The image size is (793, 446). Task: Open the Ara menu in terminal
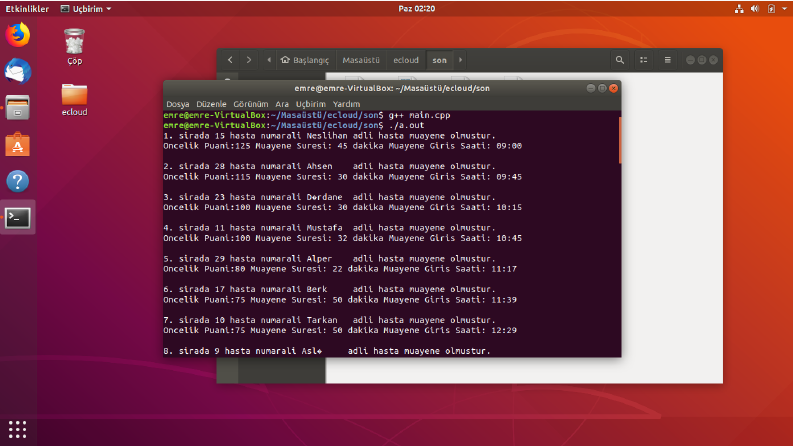[282, 104]
